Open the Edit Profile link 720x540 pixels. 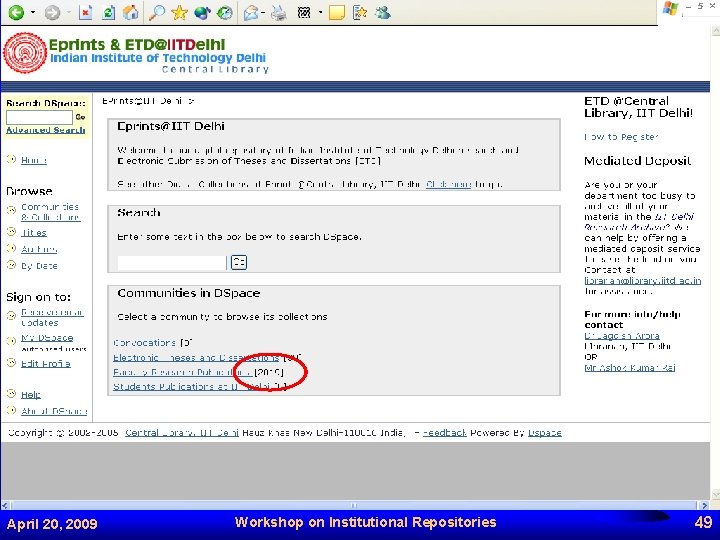point(45,363)
